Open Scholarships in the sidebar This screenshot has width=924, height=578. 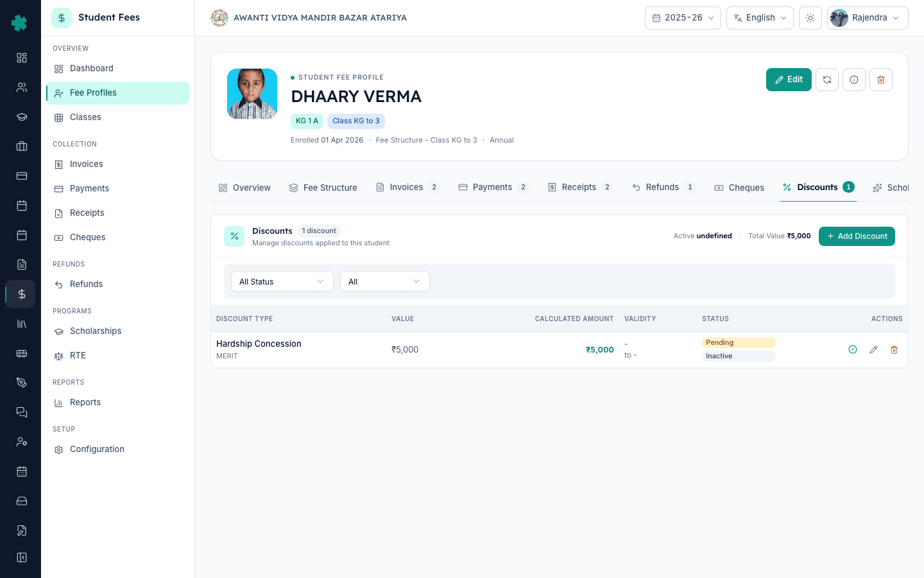click(x=117, y=331)
